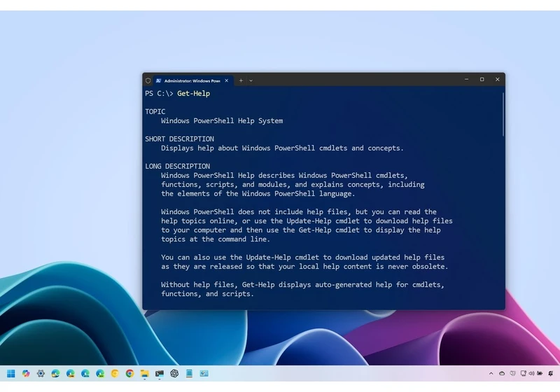Click the Terminal vertical scrollbar thumb
The height and width of the screenshot is (392, 560).
503,114
